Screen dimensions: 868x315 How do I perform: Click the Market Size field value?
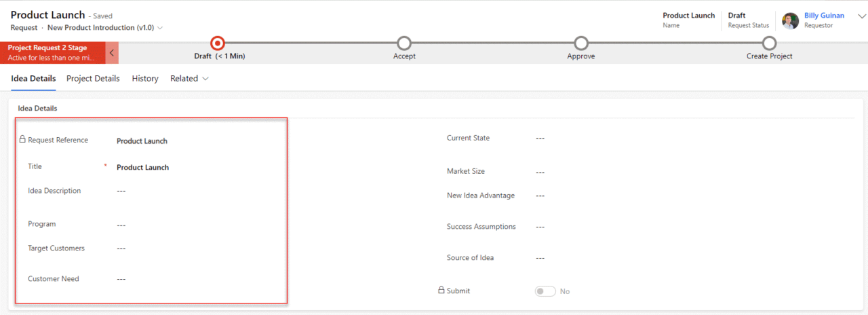[540, 172]
